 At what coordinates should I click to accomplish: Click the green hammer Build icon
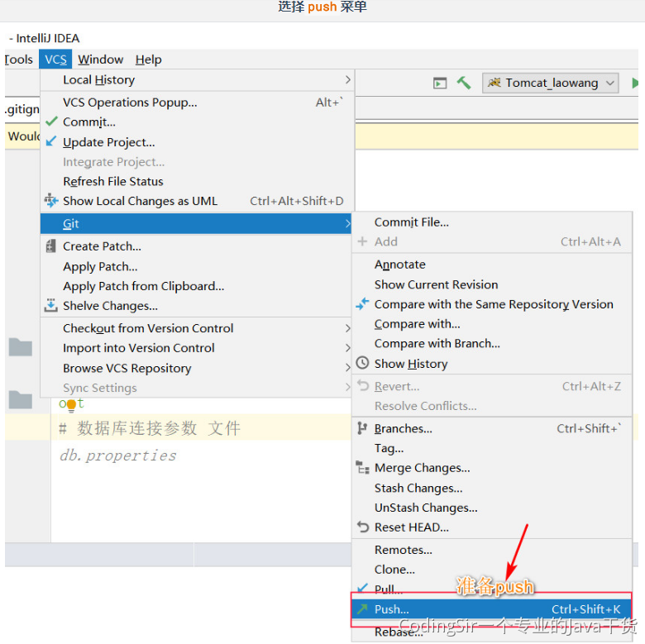pos(464,83)
